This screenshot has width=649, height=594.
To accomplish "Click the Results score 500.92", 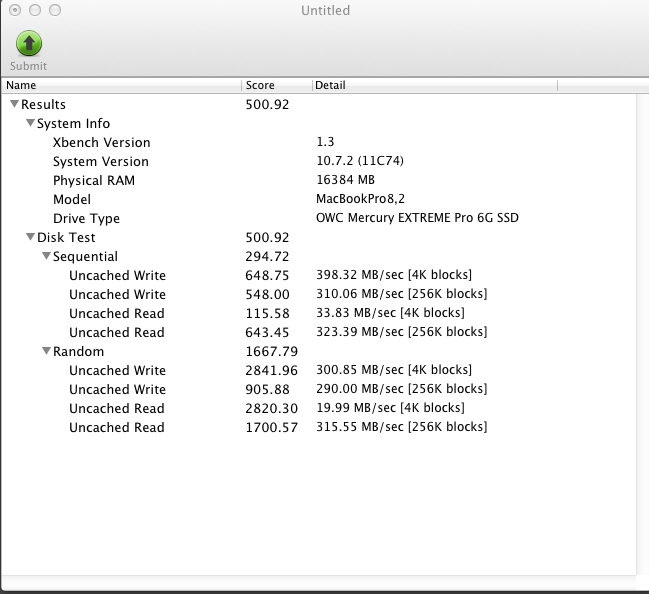I will pyautogui.click(x=267, y=104).
